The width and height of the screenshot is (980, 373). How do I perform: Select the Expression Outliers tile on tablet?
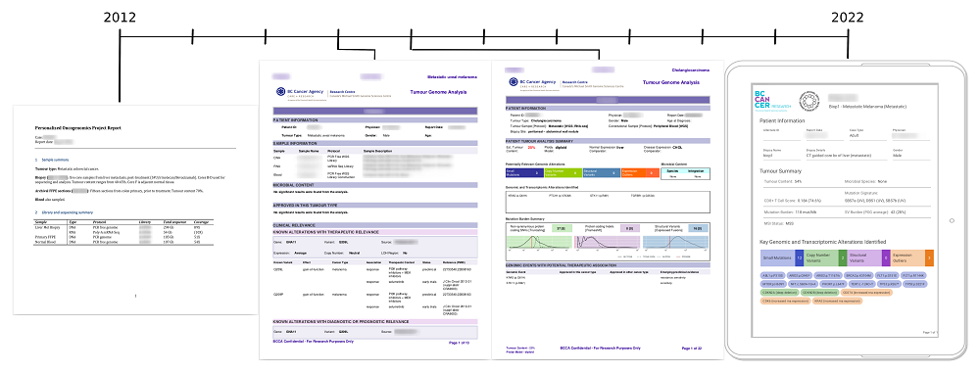911,257
